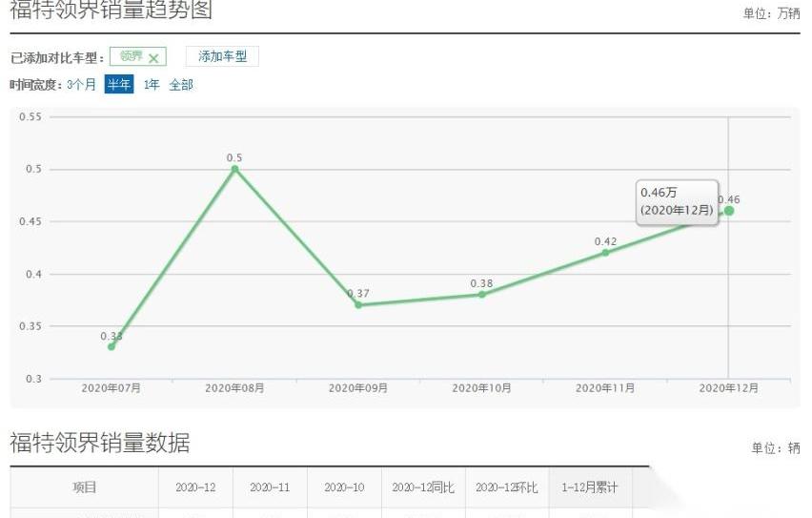Select the 半年 time range

(x=119, y=84)
